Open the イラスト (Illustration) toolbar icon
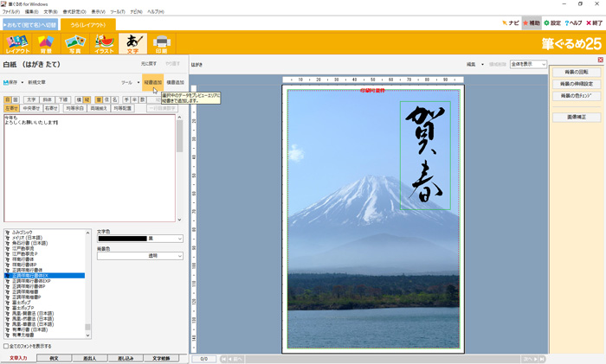Screen dimensions: 606x364 coord(104,43)
